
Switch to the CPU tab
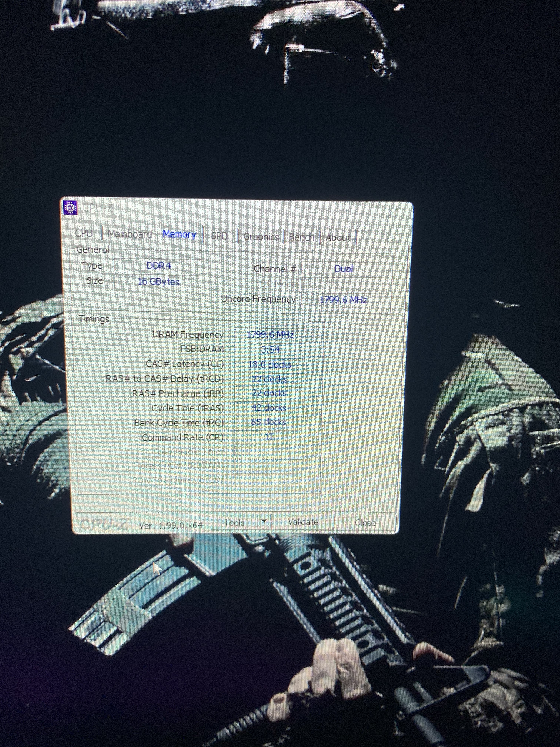[84, 233]
